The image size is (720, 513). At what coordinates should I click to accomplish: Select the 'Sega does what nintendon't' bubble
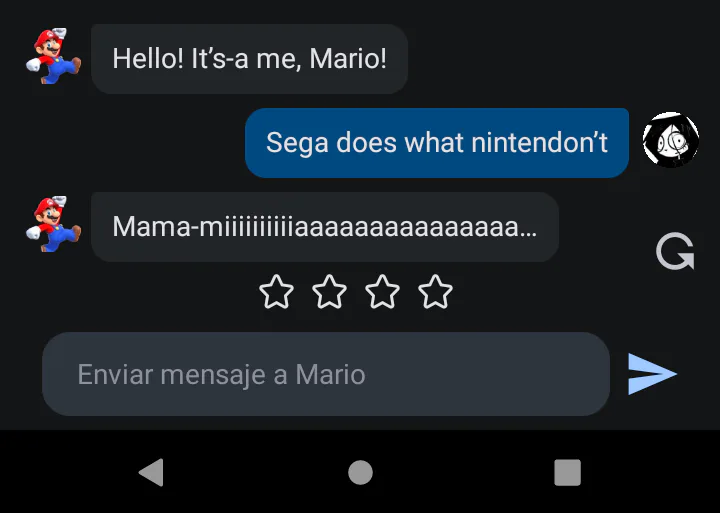pyautogui.click(x=437, y=143)
